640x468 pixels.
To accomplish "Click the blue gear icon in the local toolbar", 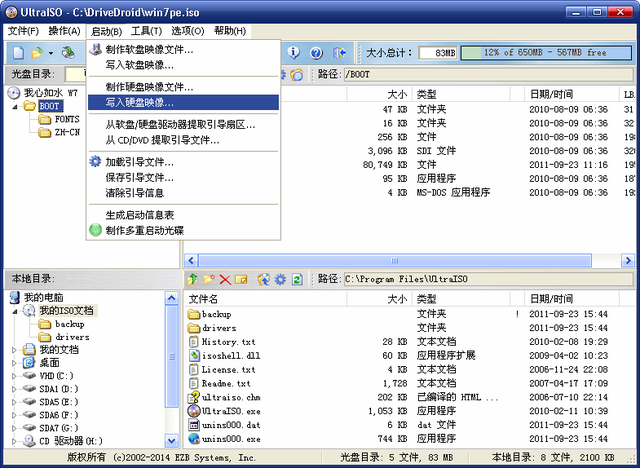I will point(280,279).
